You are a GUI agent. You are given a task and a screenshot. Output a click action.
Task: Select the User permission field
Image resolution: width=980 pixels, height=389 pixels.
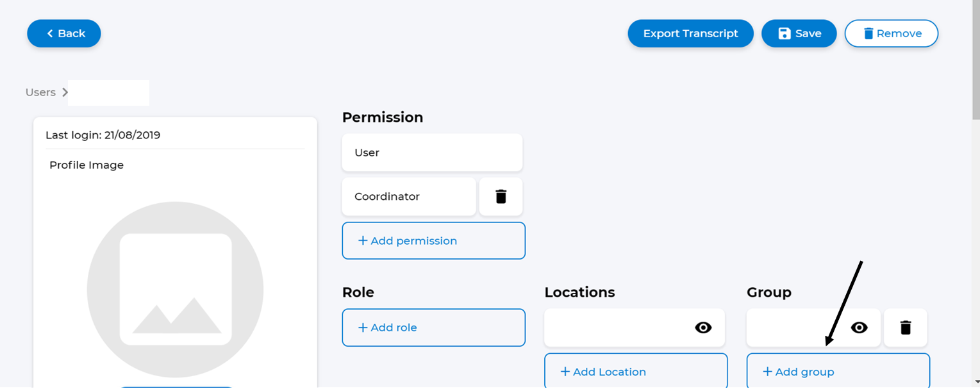point(432,153)
